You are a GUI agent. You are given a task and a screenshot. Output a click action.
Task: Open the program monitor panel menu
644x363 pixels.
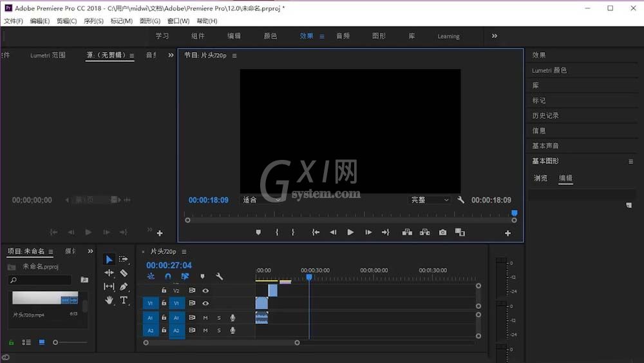point(234,55)
